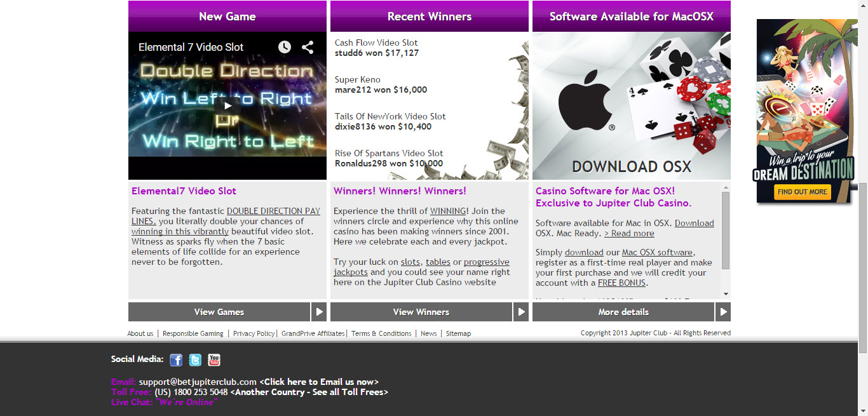
Task: Click 'studd6 won $17,127' winner entry
Action: point(377,53)
